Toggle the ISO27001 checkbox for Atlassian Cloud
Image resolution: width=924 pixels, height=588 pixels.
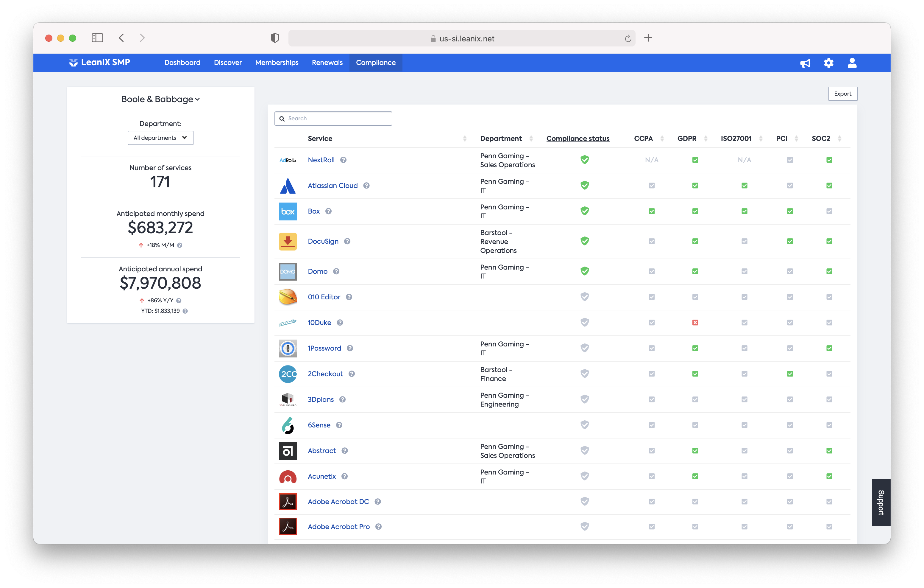point(744,186)
